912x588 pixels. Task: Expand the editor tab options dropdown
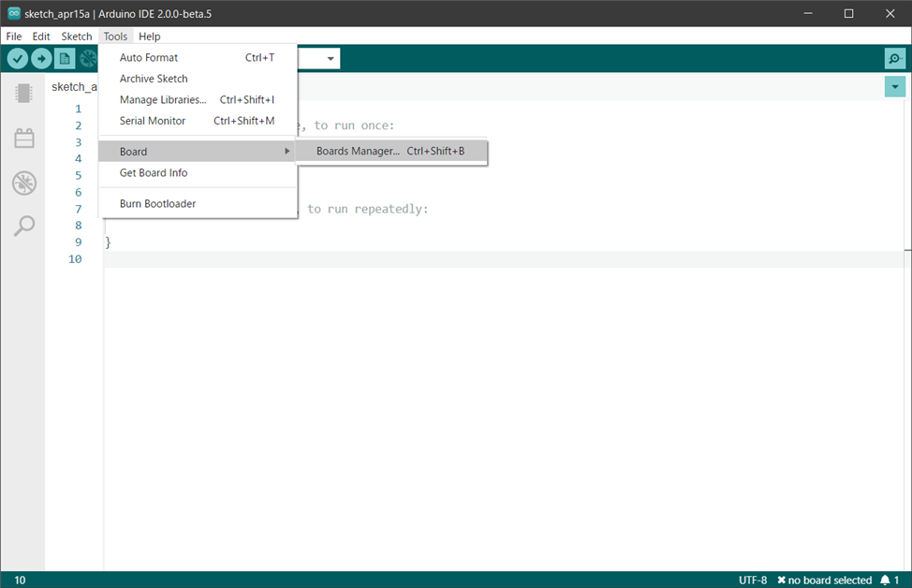[894, 87]
